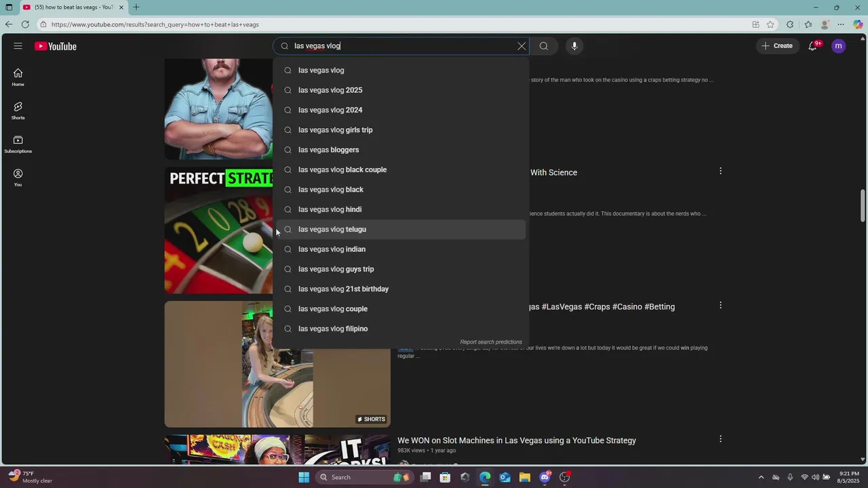Open Microsoft Store from taskbar

445,477
